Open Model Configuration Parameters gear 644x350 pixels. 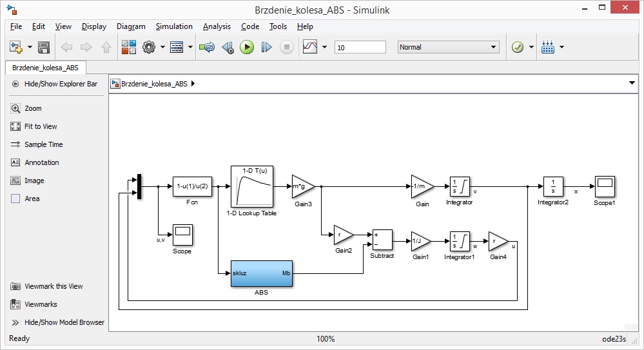tap(149, 47)
